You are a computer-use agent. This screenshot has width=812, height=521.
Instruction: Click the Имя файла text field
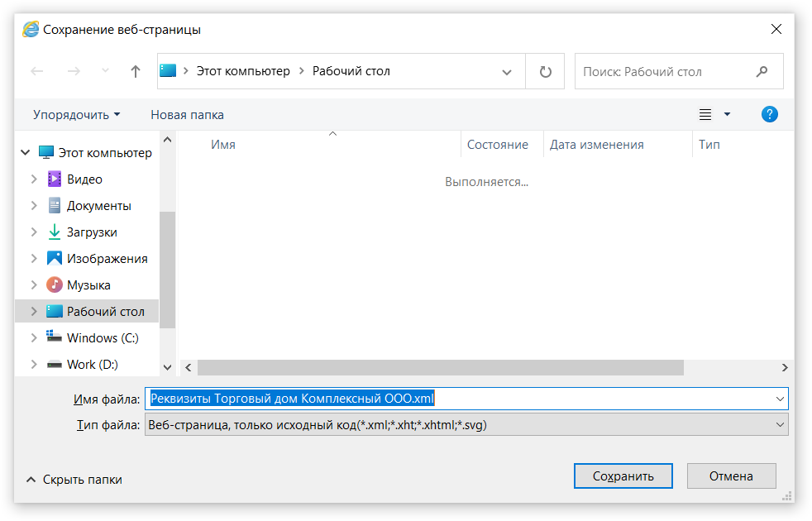pos(463,399)
